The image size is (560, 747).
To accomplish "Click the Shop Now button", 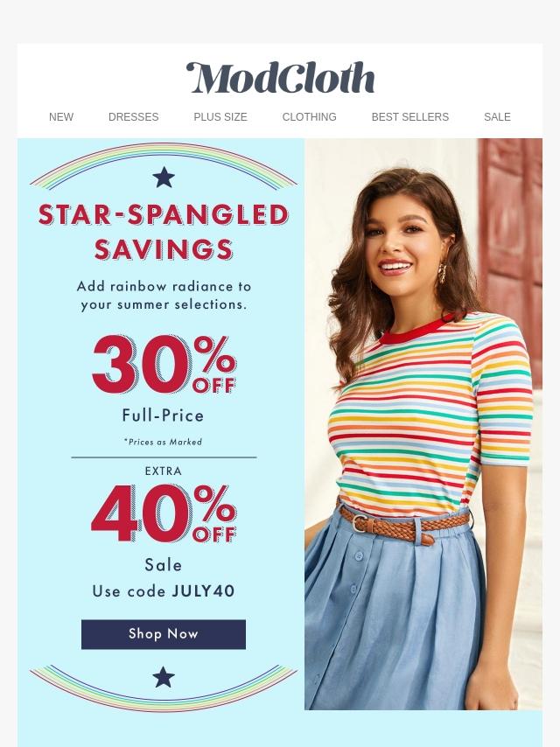I will (x=164, y=634).
